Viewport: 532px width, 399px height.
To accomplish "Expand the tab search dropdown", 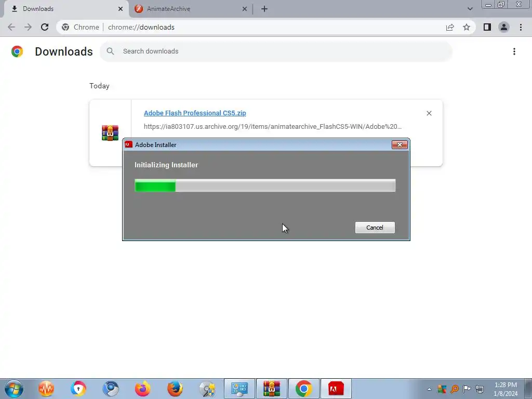I will tap(470, 9).
